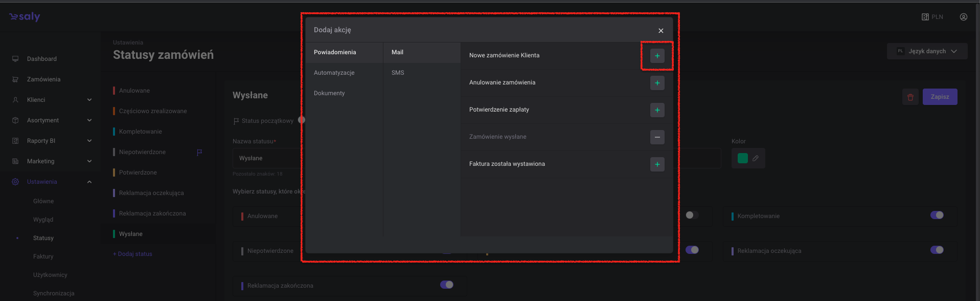Image resolution: width=980 pixels, height=301 pixels.
Task: Open the user account icon
Action: pyautogui.click(x=963, y=17)
